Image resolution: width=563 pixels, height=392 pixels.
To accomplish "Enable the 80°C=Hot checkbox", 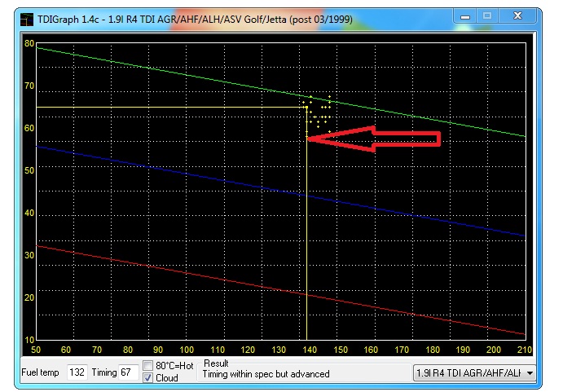I will 148,365.
